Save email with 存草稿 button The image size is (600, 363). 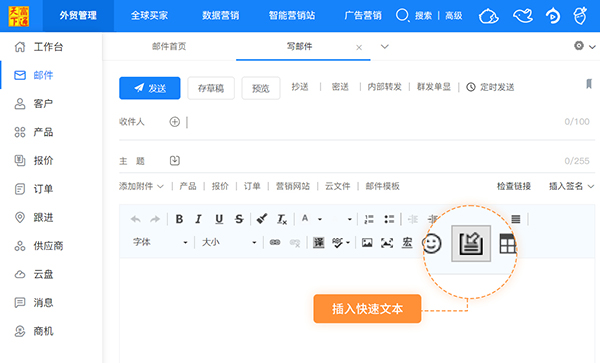click(x=211, y=88)
